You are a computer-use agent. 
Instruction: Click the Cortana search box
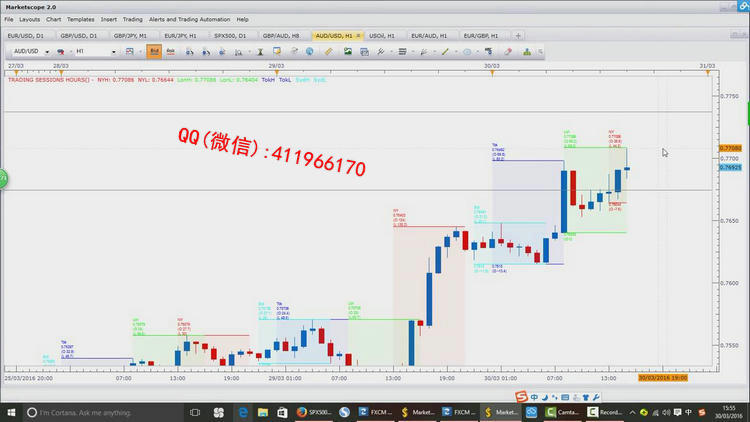tap(103, 412)
